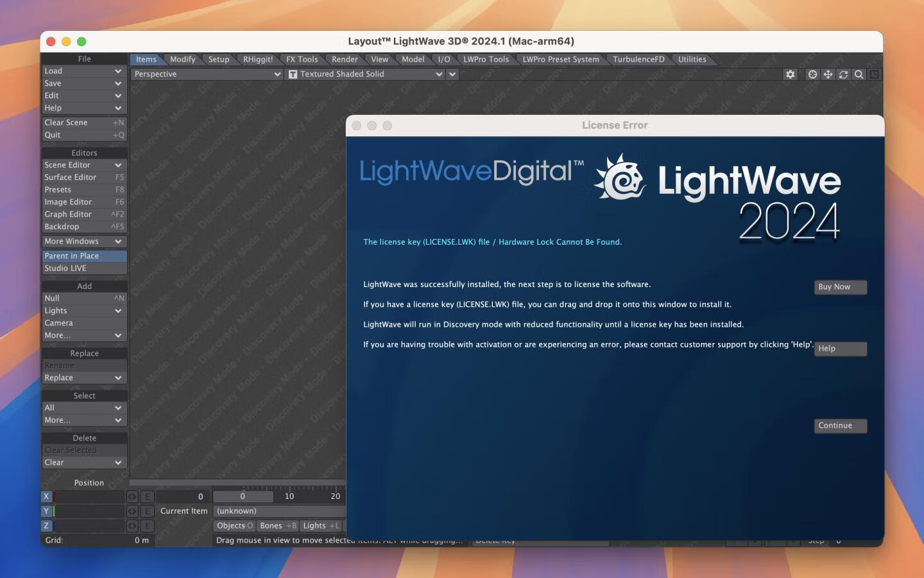Click Help button in License Error dialog
This screenshot has height=578, width=924.
coord(841,349)
